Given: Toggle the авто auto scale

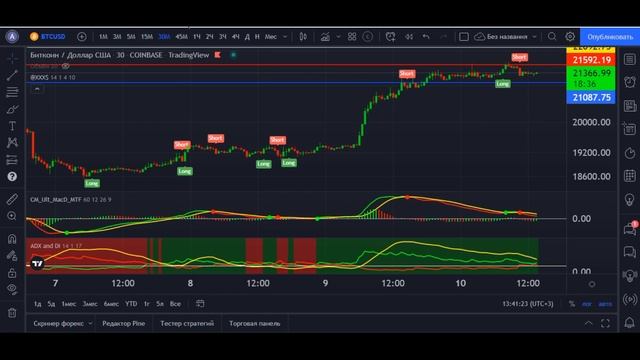Looking at the screenshot, I should pos(605,304).
